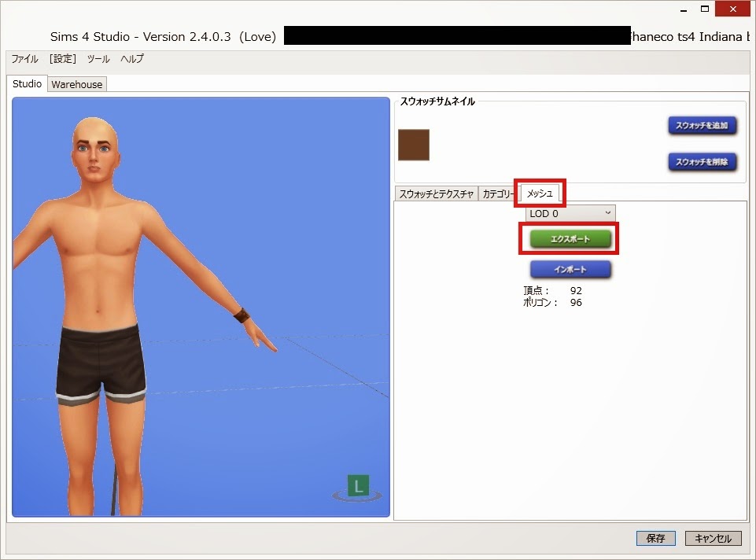Viewport: 756px width, 560px height.
Task: Open the スウォッチとテクスチャ tab
Action: 437,193
